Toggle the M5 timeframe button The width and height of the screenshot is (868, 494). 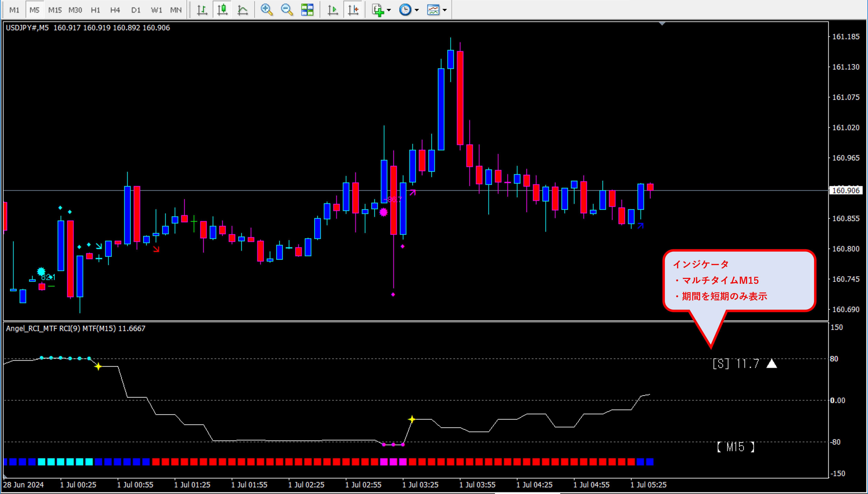pyautogui.click(x=34, y=10)
